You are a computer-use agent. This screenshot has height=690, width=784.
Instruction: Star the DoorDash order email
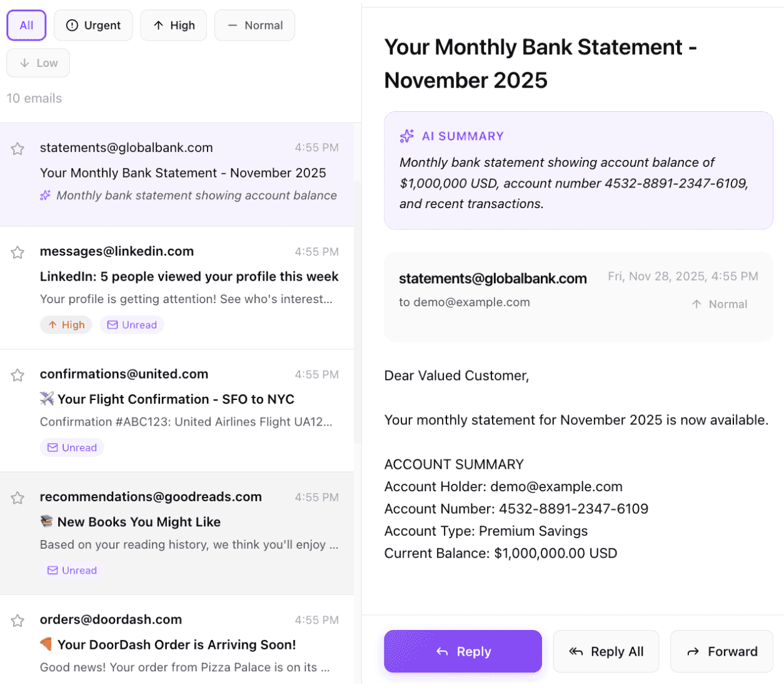pyautogui.click(x=18, y=621)
